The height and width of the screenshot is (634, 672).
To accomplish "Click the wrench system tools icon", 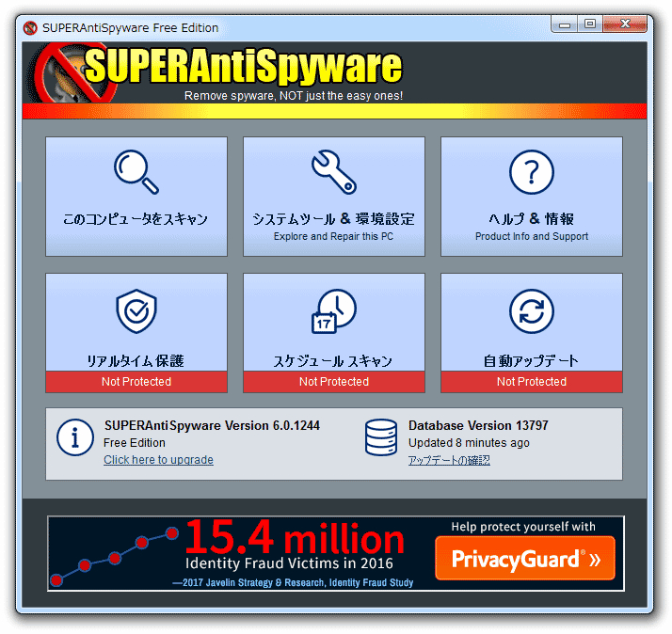I will (x=334, y=172).
